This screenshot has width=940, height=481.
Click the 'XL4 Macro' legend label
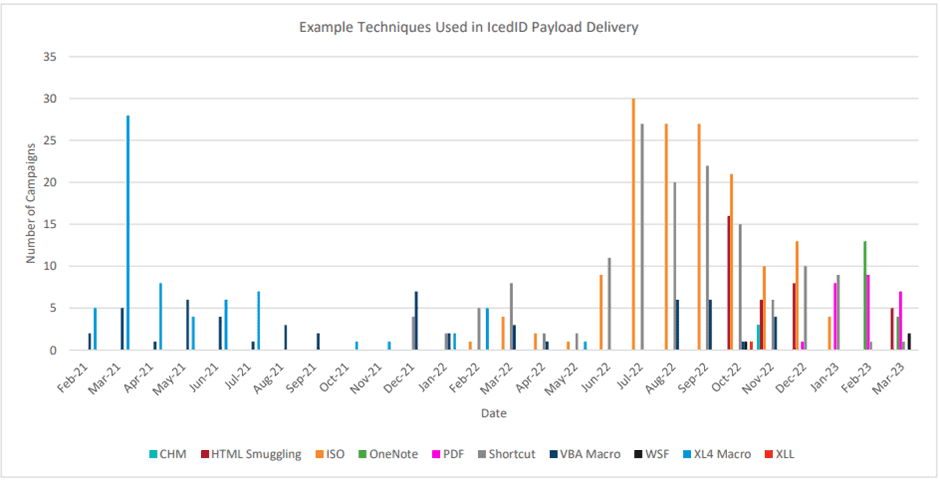(721, 454)
